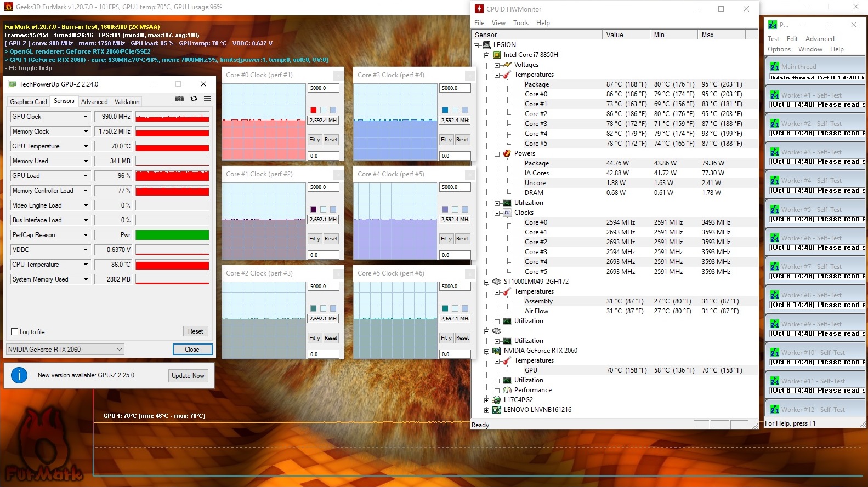Click the blue color swatch on Core #3 Clock
The height and width of the screenshot is (487, 868).
click(445, 110)
